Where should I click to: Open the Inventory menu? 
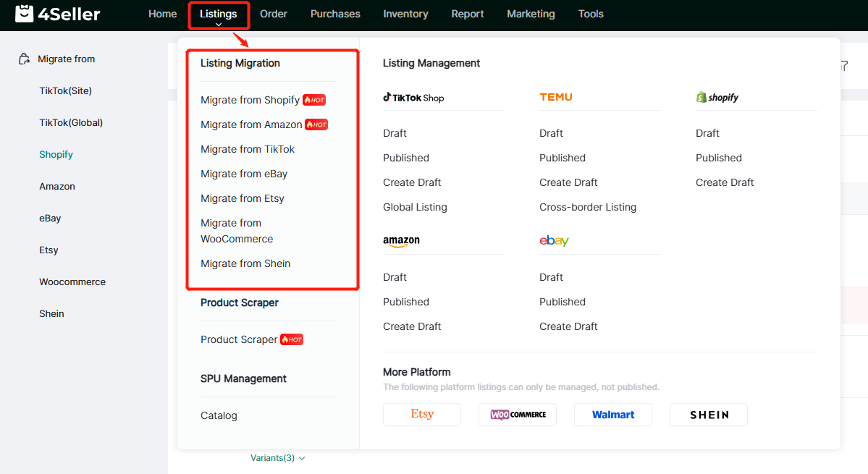click(405, 14)
